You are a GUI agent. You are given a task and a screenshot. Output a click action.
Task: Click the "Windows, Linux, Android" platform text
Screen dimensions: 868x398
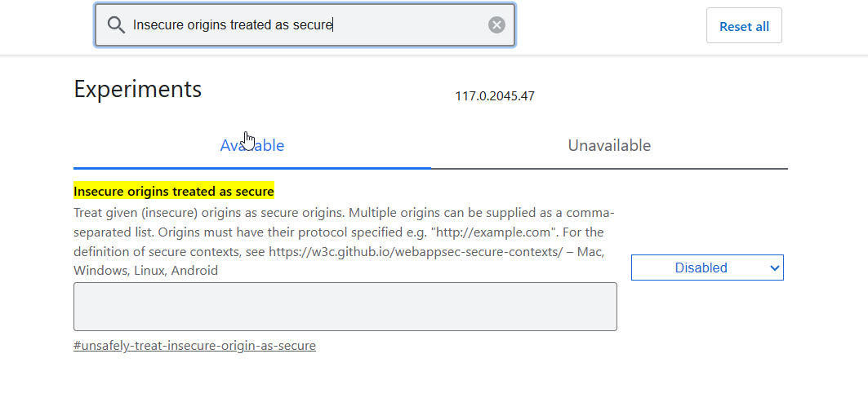[145, 270]
